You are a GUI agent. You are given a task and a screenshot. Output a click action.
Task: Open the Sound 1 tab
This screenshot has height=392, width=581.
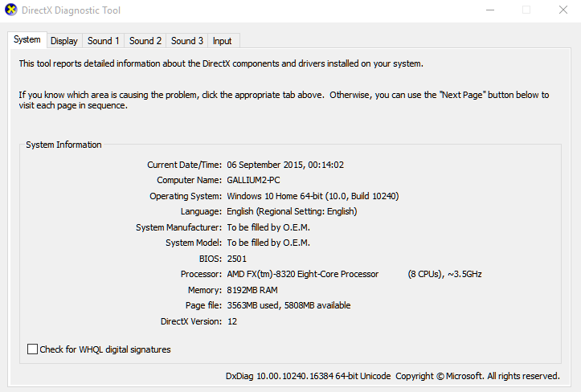[104, 41]
